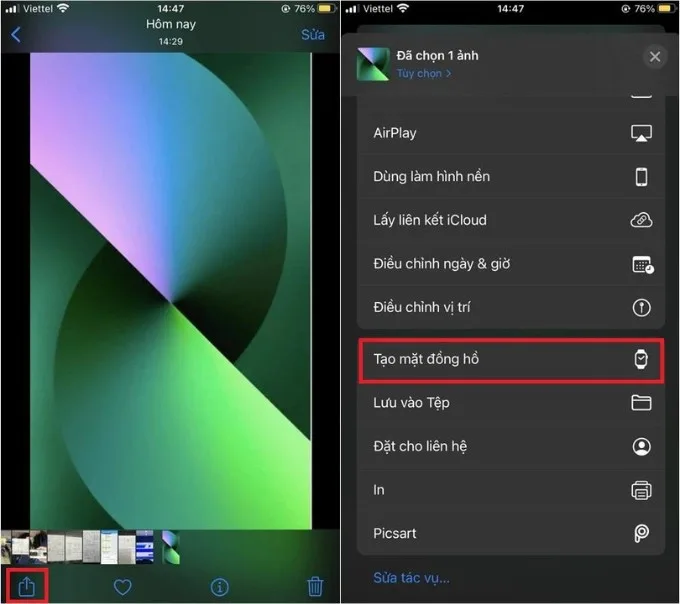Select Picsart action
680x604 pixels.
point(510,533)
